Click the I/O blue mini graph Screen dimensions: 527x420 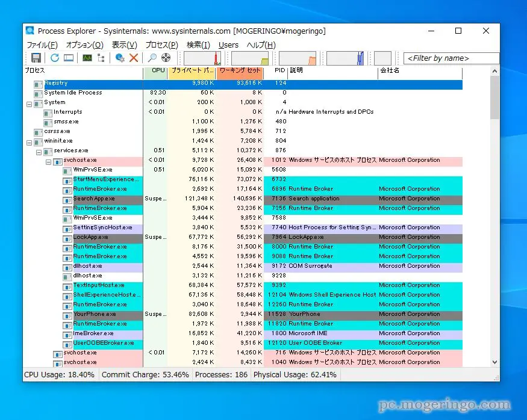click(345, 58)
